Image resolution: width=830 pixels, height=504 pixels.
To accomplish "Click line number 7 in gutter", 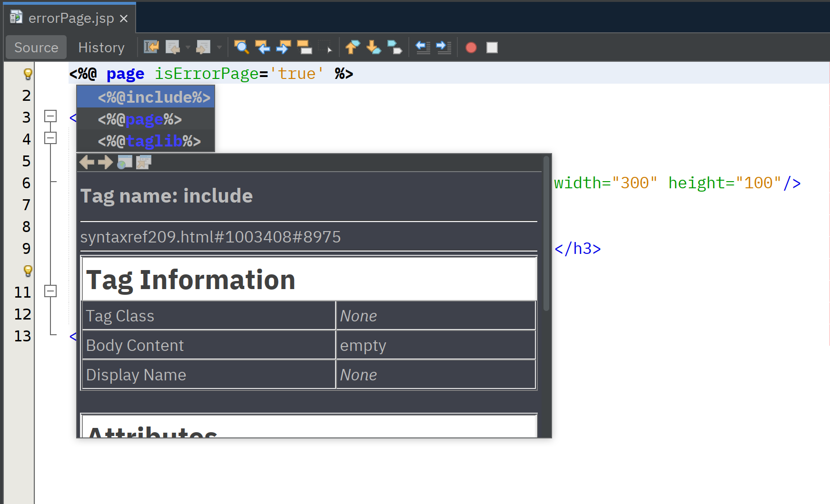I will 26,205.
